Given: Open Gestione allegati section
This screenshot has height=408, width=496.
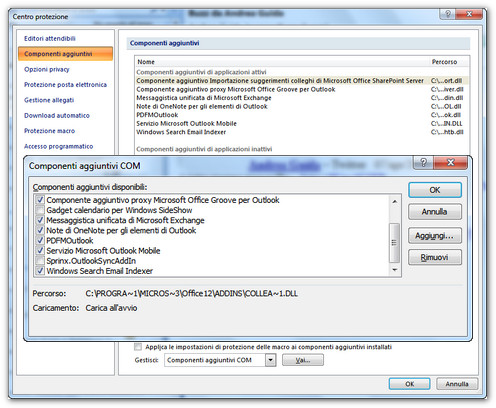Looking at the screenshot, I should click(49, 100).
